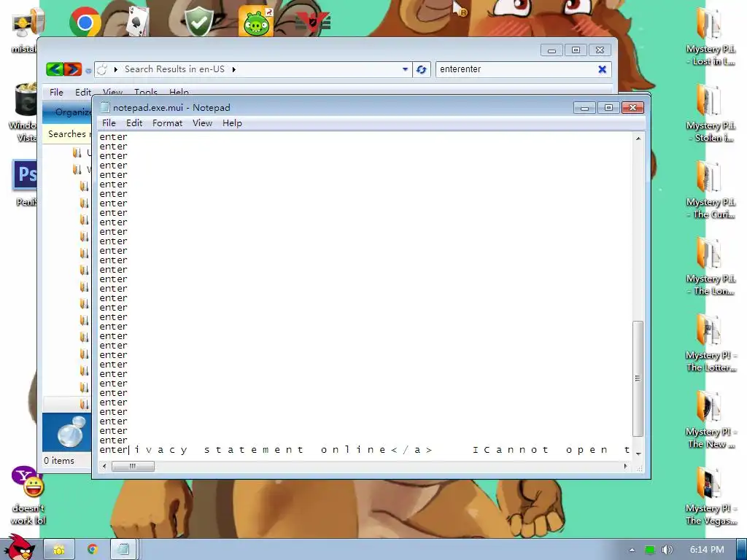The height and width of the screenshot is (560, 747).
Task: Open Notepad Help menu
Action: (232, 123)
